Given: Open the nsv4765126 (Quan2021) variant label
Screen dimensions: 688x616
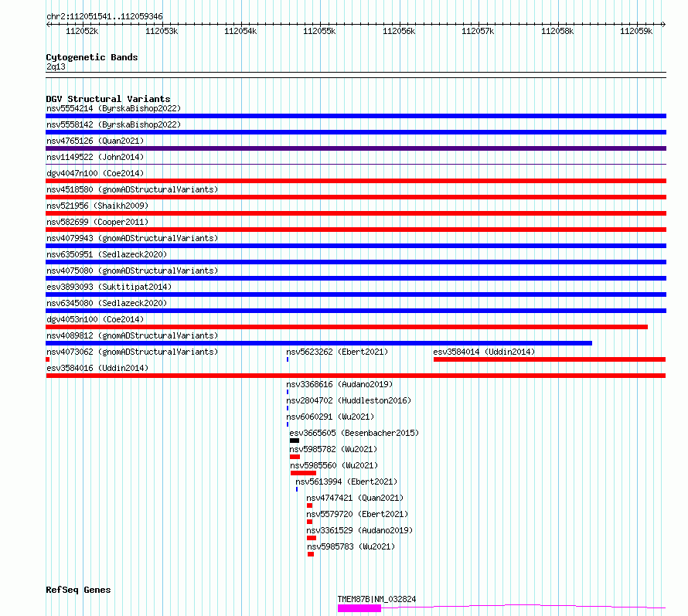Looking at the screenshot, I should tap(95, 141).
